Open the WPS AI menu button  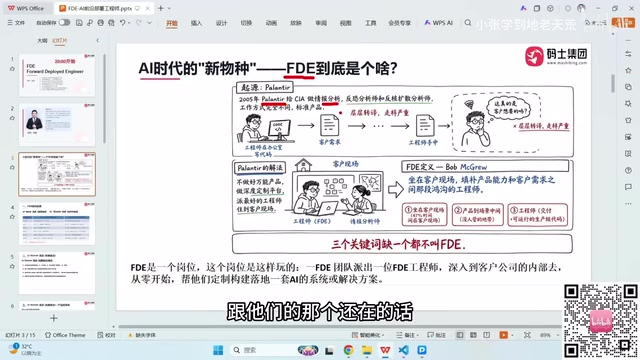coord(438,23)
